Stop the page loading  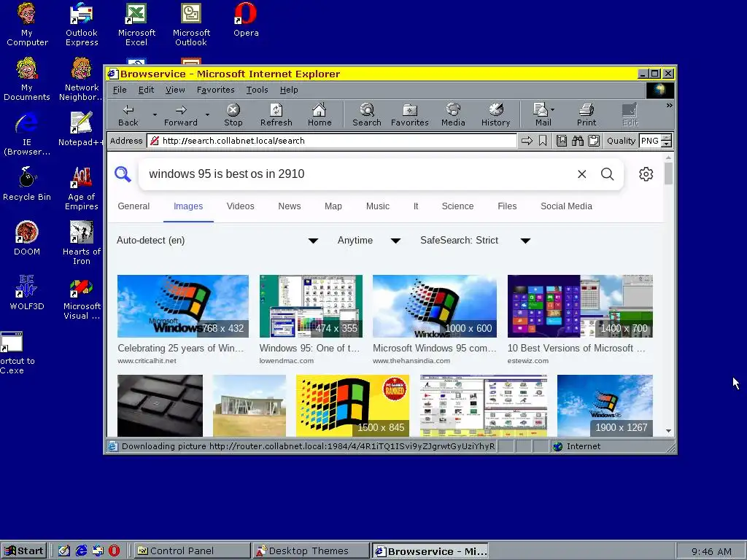[233, 115]
